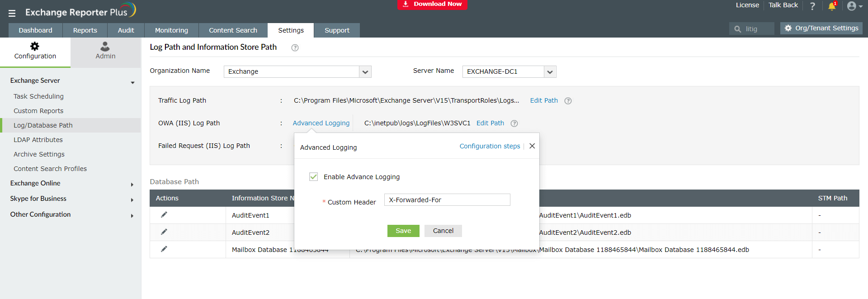The image size is (868, 299).
Task: Open the Reports tab
Action: tap(85, 30)
